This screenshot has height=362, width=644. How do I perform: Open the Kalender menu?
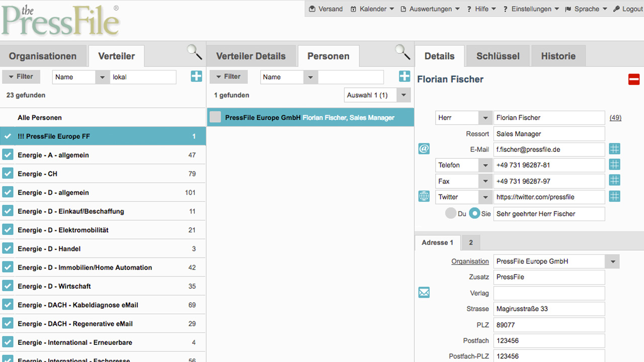click(x=372, y=9)
